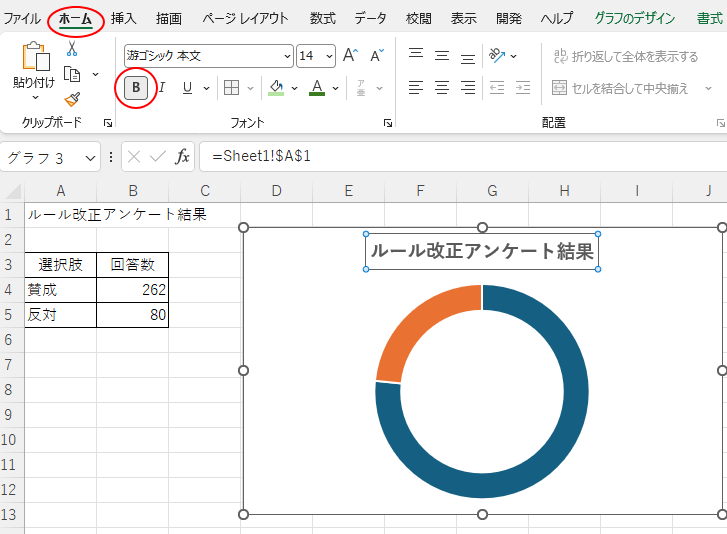
Task: Expand the name box dropdown グラフ 3
Action: tap(90, 158)
